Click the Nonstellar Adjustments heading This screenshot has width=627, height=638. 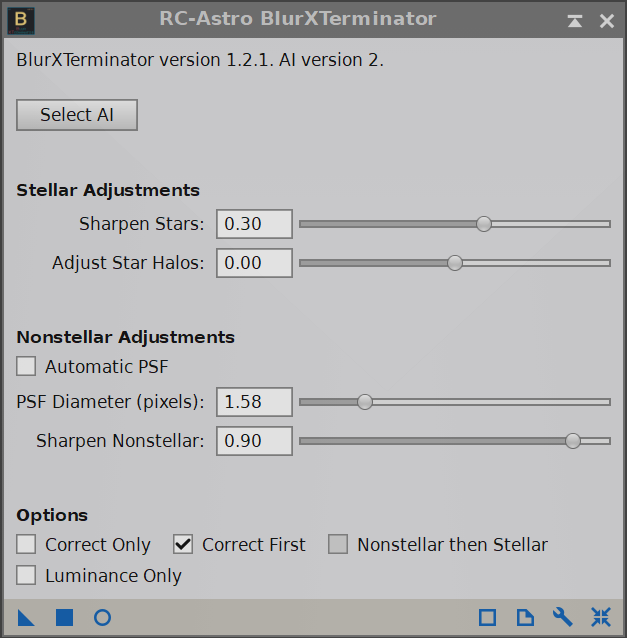click(x=125, y=337)
